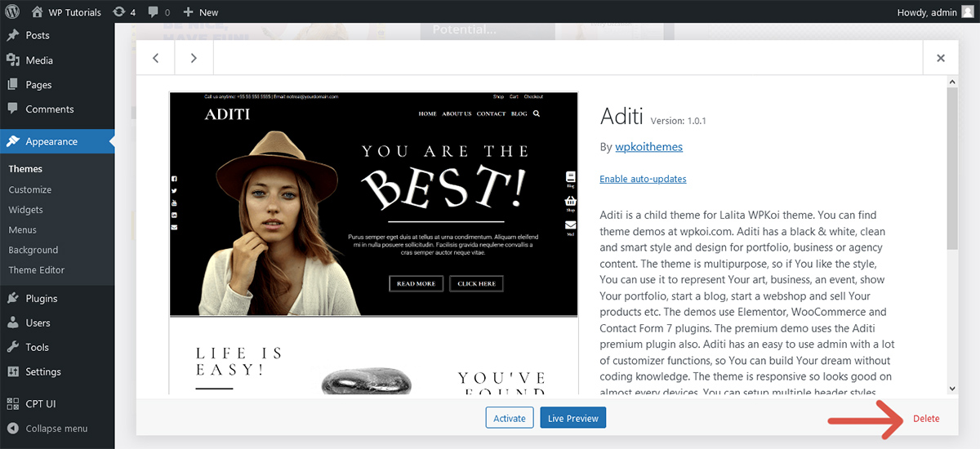The image size is (980, 449).
Task: Enable auto-updates for Aditi theme
Action: [643, 179]
